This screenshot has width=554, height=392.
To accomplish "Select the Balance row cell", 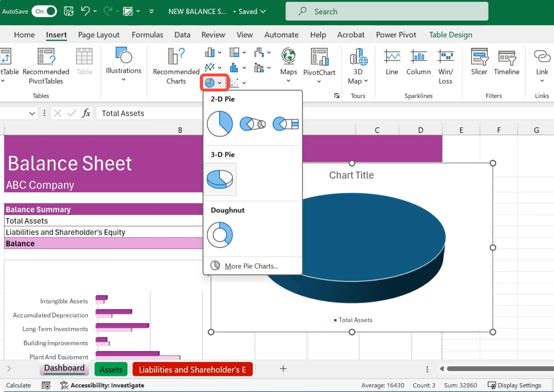I will 104,244.
